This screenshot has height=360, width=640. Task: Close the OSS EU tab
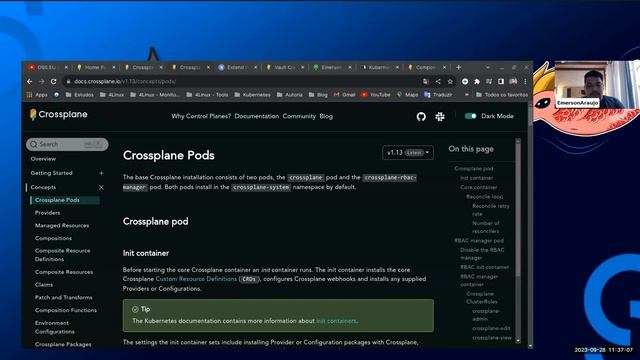pos(66,67)
